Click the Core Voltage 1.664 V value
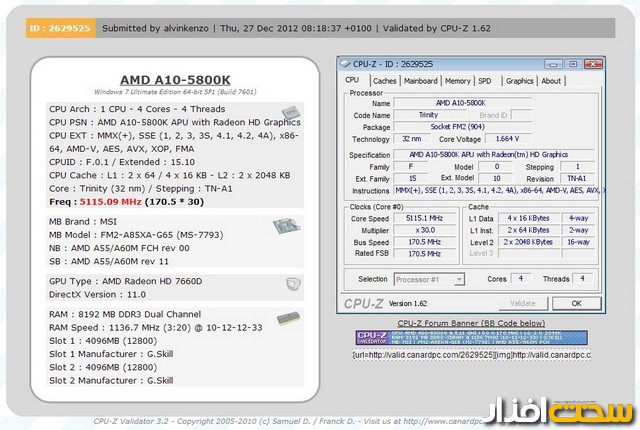Viewport: 640px width, 430px height. click(508, 139)
